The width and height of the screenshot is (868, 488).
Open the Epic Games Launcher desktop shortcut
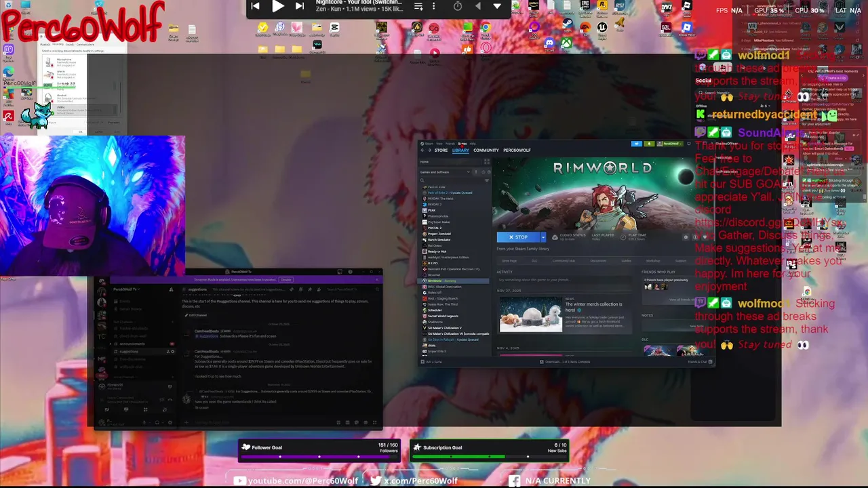tap(585, 7)
